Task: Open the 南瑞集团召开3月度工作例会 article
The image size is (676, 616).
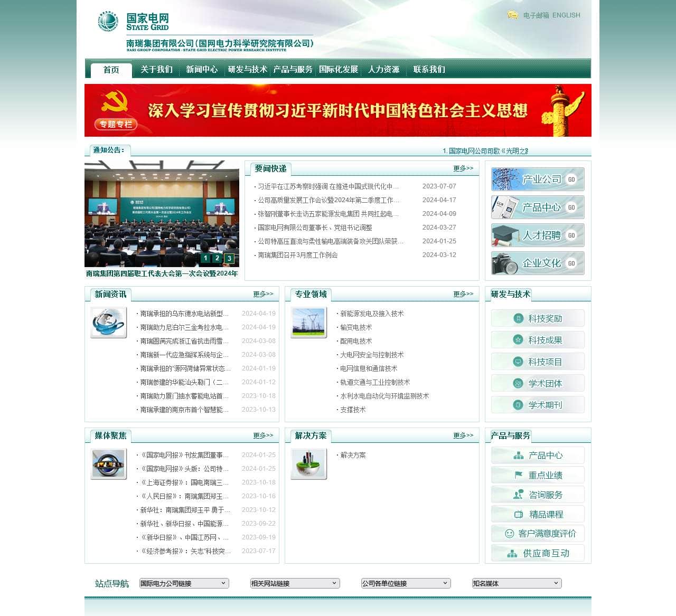Action: [x=297, y=255]
